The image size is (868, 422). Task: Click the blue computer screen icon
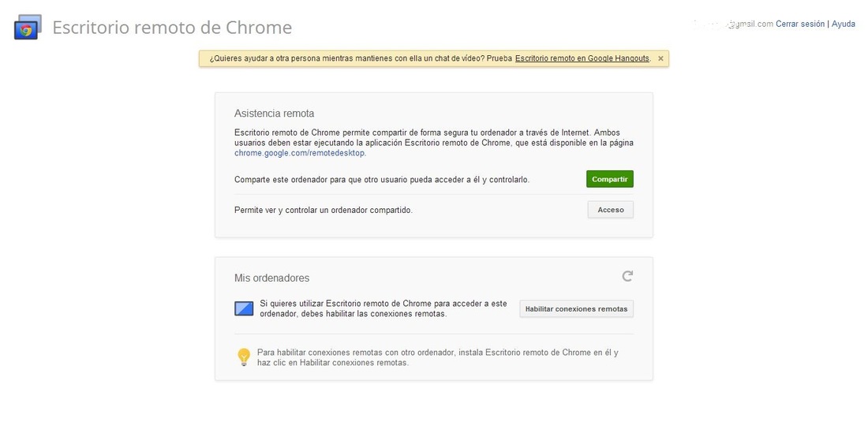[244, 308]
